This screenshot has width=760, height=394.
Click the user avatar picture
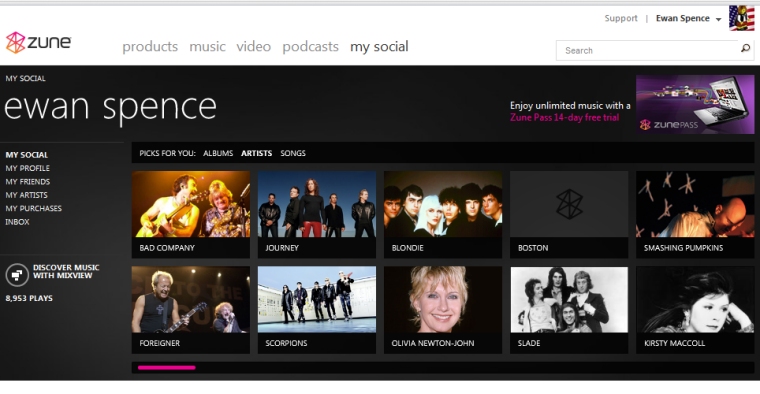pos(742,18)
